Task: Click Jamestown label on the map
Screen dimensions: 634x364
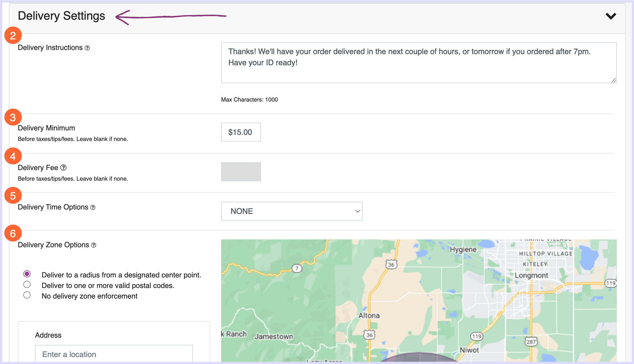Action: click(274, 337)
